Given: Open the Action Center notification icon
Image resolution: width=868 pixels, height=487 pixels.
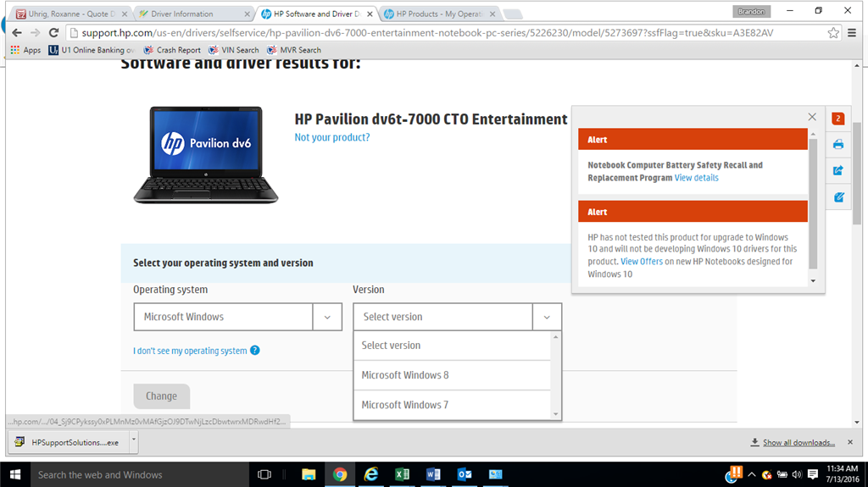Looking at the screenshot, I should [x=813, y=474].
